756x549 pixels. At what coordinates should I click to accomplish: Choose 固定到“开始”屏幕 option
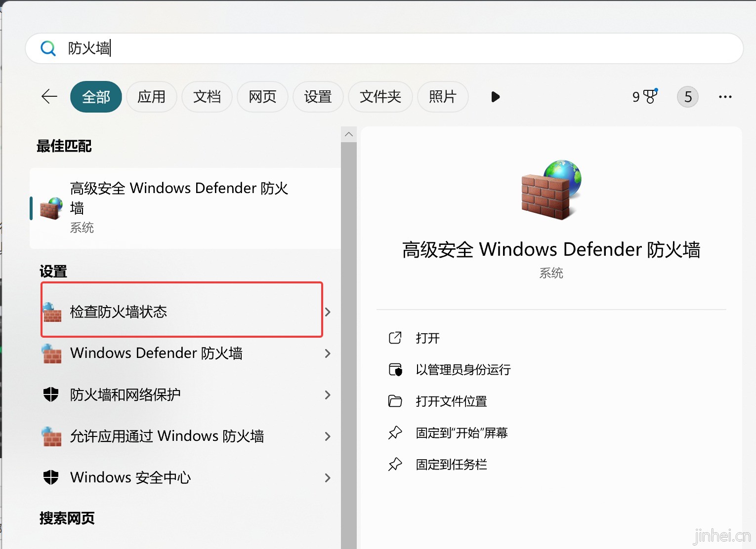pyautogui.click(x=462, y=433)
